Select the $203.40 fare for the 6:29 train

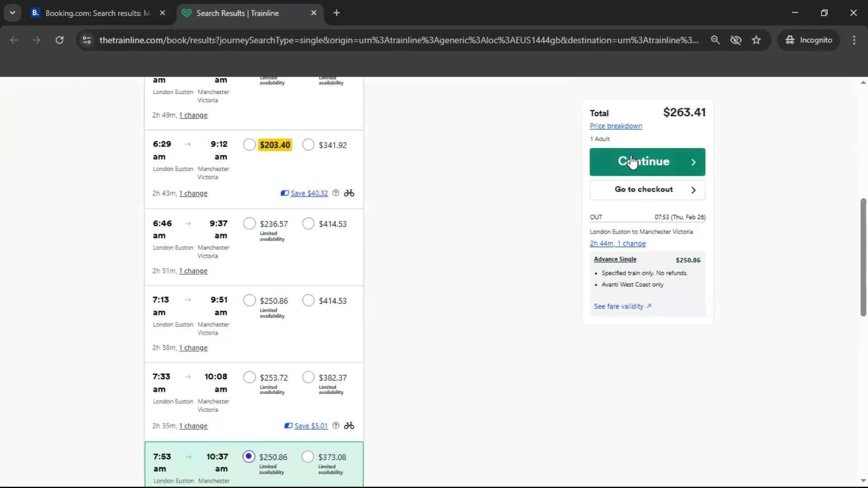coord(250,145)
